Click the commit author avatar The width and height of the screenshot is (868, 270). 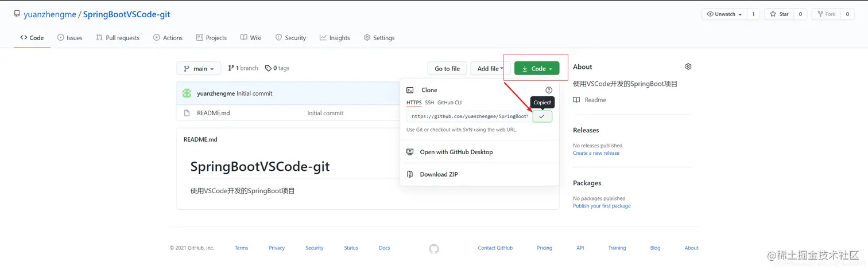[187, 93]
